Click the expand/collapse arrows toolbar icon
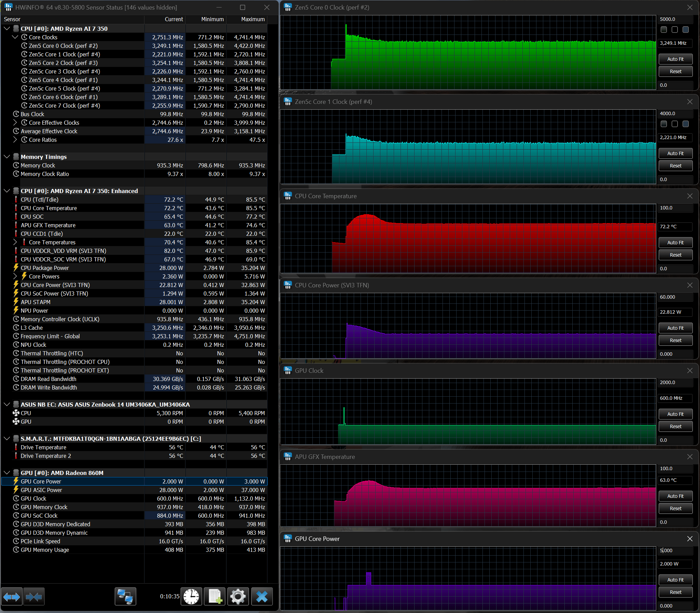The image size is (700, 613). tap(12, 597)
